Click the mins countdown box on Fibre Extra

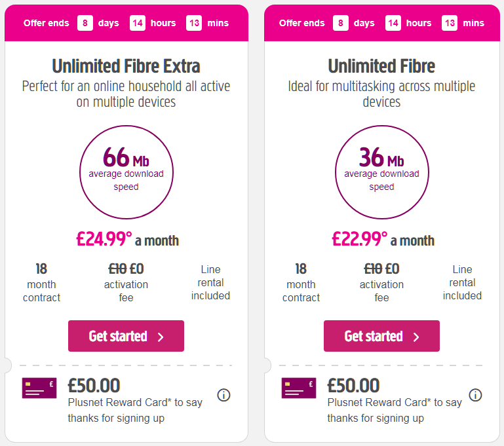coord(194,23)
